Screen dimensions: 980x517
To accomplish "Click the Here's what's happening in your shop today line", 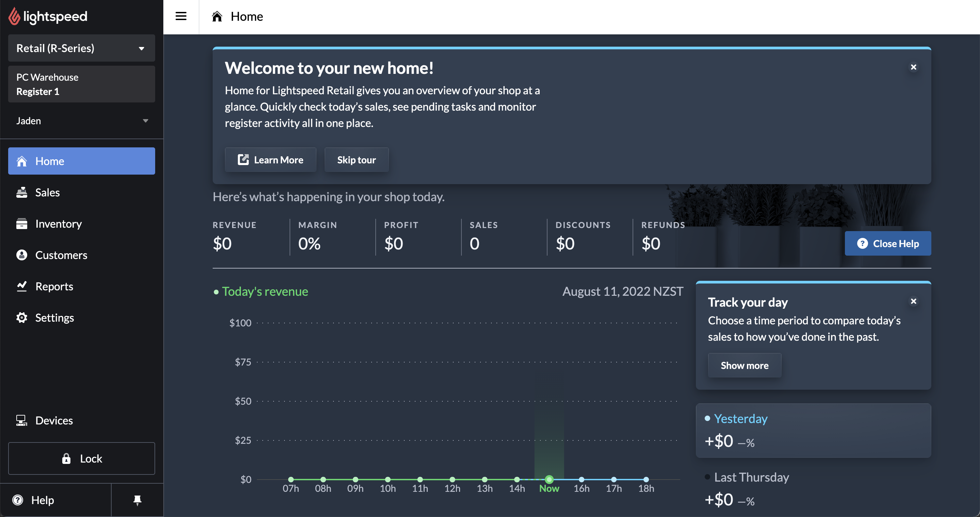I will 329,197.
